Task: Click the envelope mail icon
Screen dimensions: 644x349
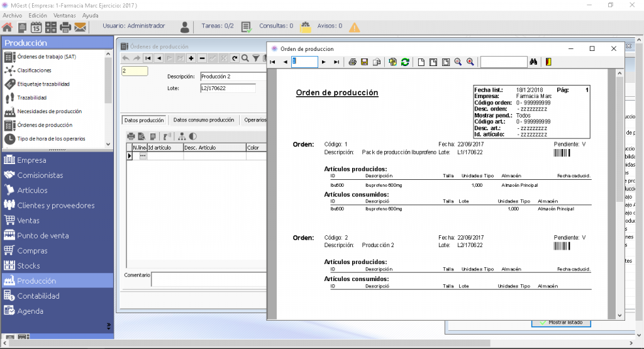Action: [80, 27]
